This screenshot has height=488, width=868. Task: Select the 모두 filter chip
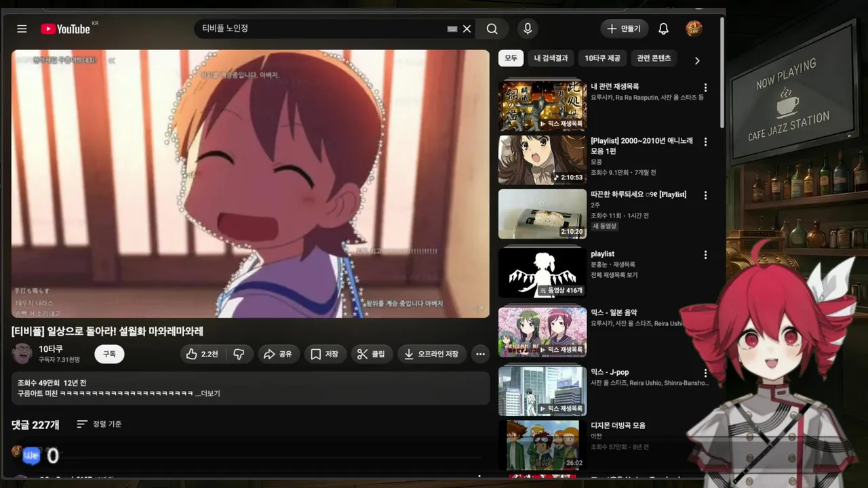point(511,58)
